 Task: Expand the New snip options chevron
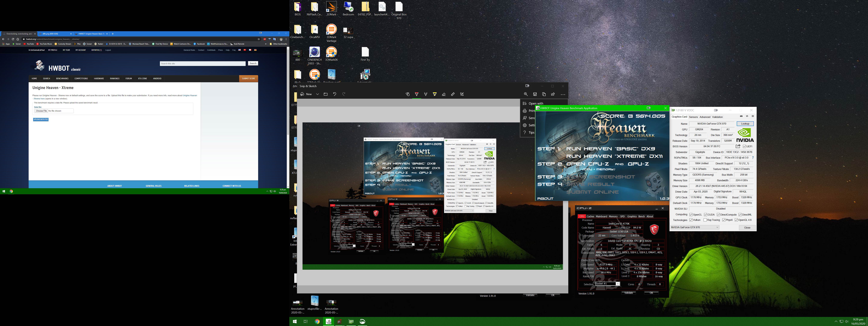tap(317, 94)
